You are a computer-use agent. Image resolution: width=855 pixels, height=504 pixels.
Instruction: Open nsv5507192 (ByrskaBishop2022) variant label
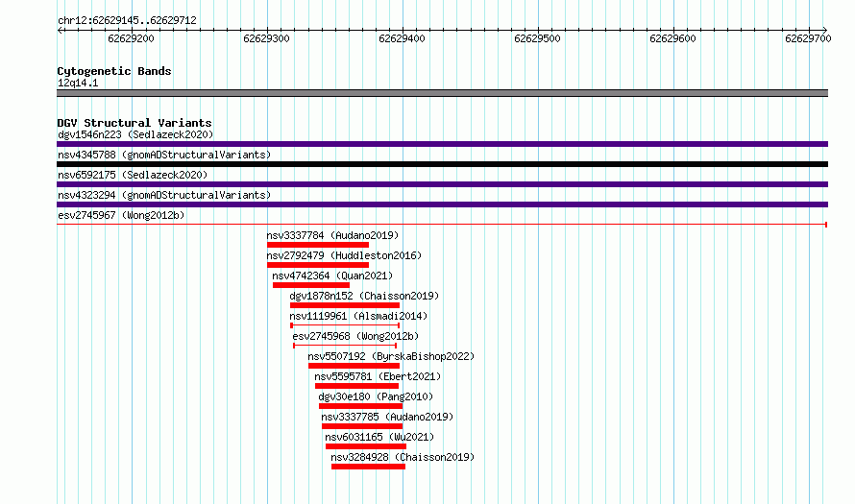pos(391,356)
